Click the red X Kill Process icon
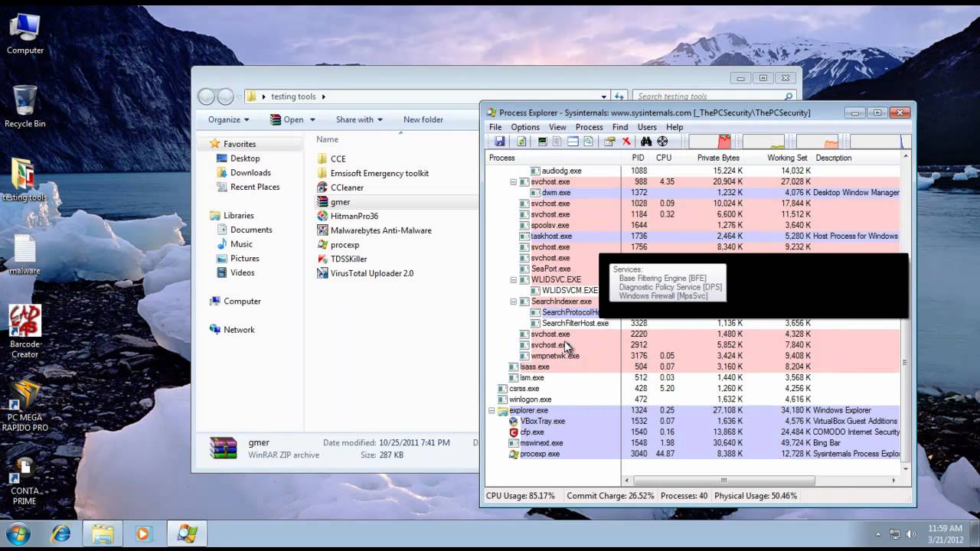Viewport: 980px width, 551px height. [626, 142]
